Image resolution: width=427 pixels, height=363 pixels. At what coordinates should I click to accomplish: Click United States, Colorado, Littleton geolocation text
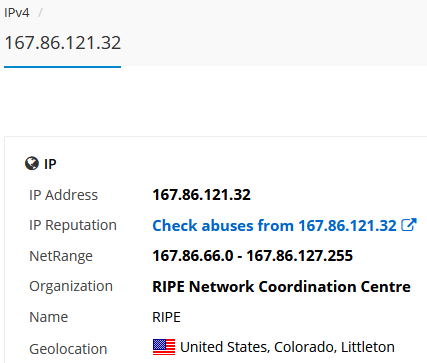[x=287, y=347]
